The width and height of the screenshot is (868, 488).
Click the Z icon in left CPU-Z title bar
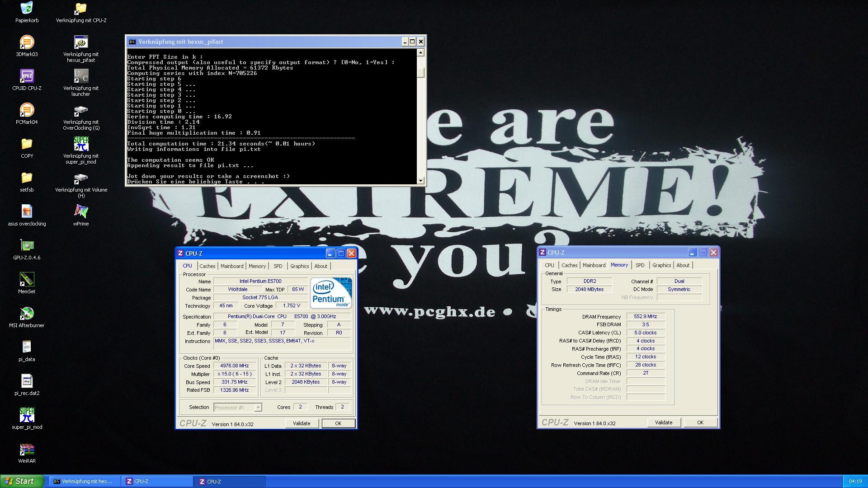point(180,253)
